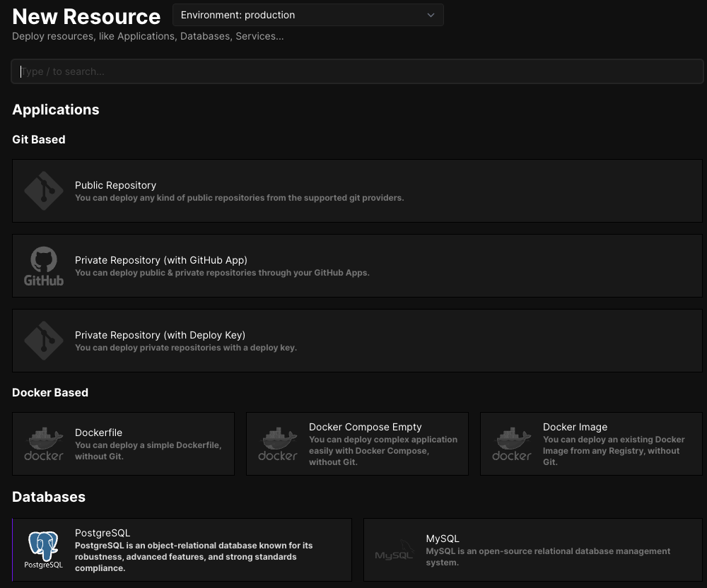Choose MySQL as a new database

pos(534,549)
